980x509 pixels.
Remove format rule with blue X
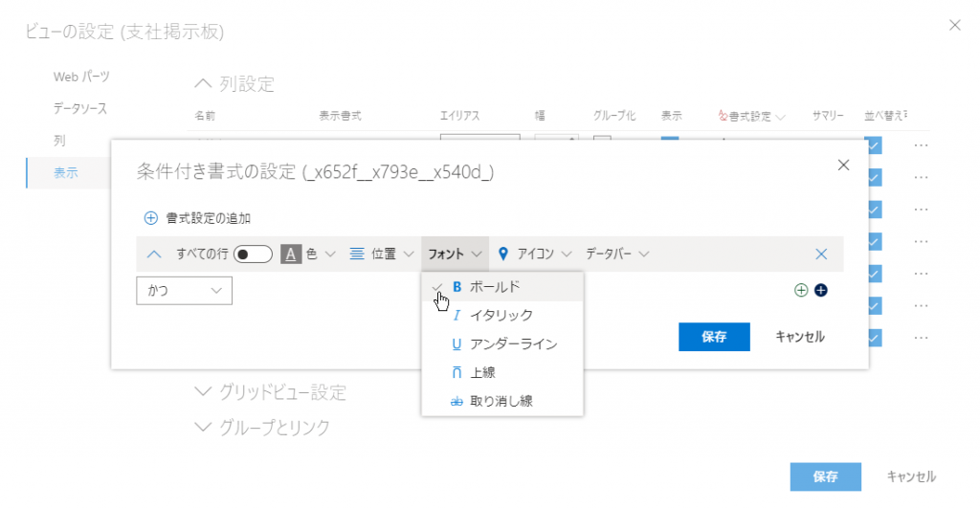(x=820, y=254)
